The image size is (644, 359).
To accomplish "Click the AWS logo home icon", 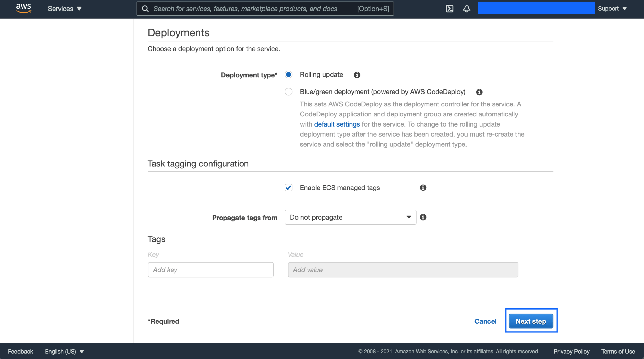I will pyautogui.click(x=23, y=8).
